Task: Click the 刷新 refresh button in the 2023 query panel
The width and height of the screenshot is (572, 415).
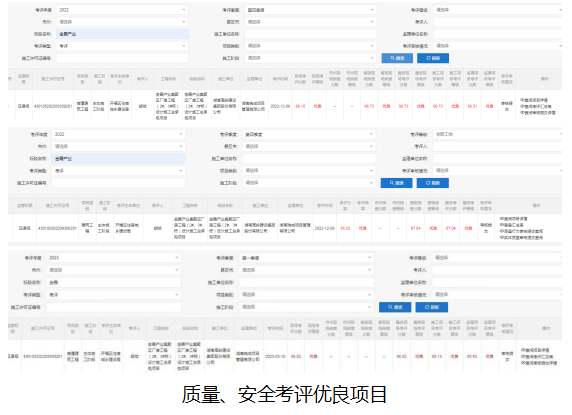Action: (x=432, y=307)
